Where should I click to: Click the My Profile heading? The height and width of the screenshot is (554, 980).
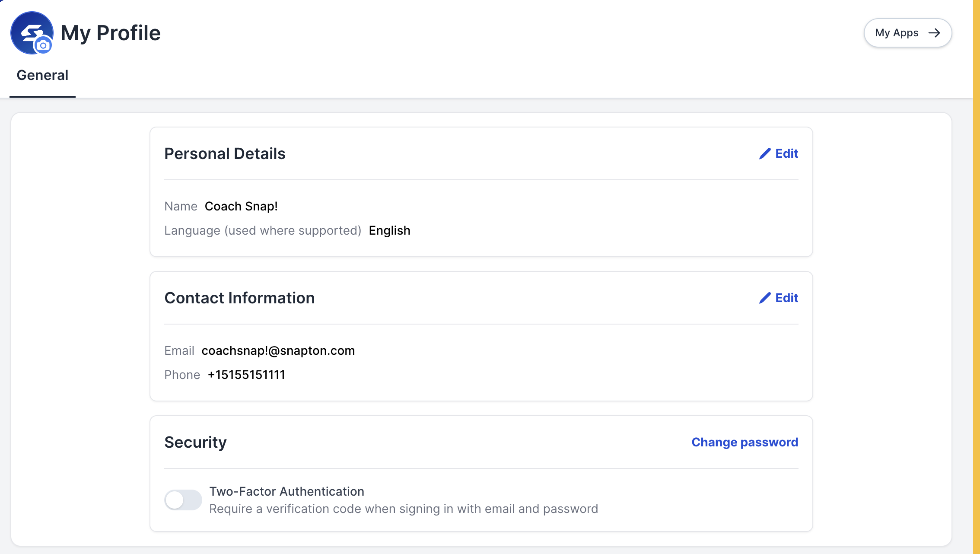(x=111, y=33)
